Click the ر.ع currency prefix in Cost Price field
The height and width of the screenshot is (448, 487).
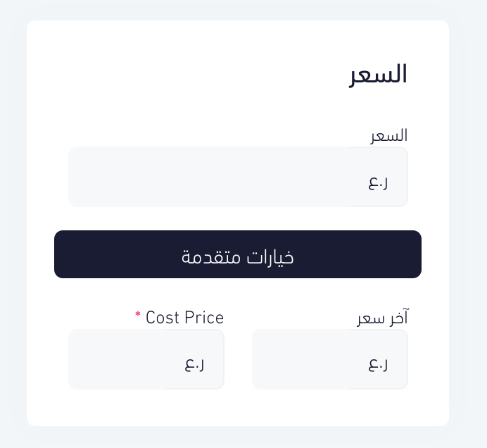coord(194,365)
